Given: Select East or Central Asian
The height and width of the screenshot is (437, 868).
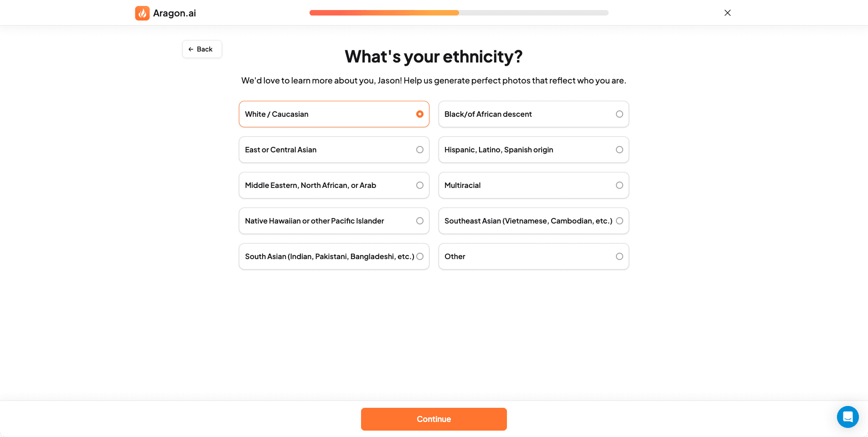Looking at the screenshot, I should tap(334, 150).
